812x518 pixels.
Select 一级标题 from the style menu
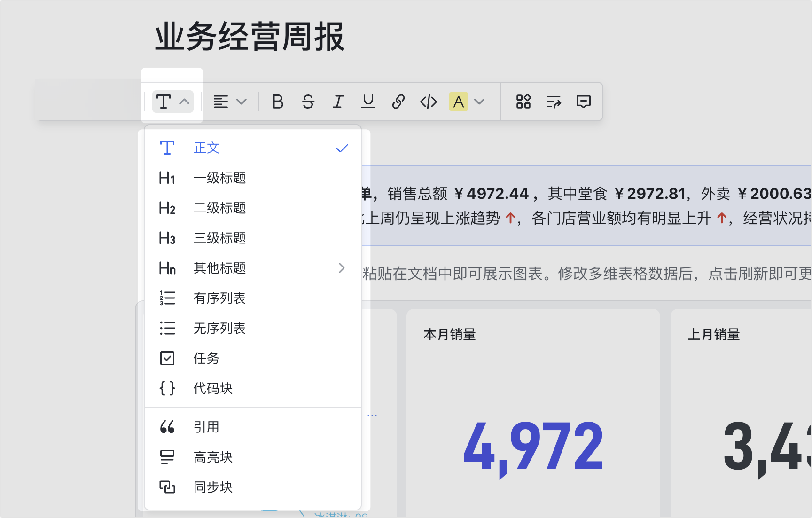(x=219, y=178)
